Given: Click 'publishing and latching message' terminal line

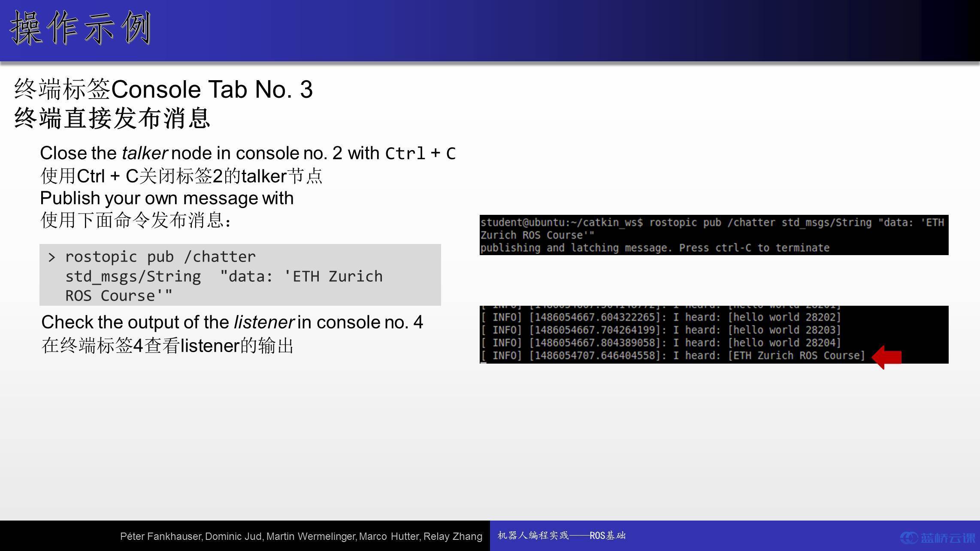Looking at the screenshot, I should [654, 248].
